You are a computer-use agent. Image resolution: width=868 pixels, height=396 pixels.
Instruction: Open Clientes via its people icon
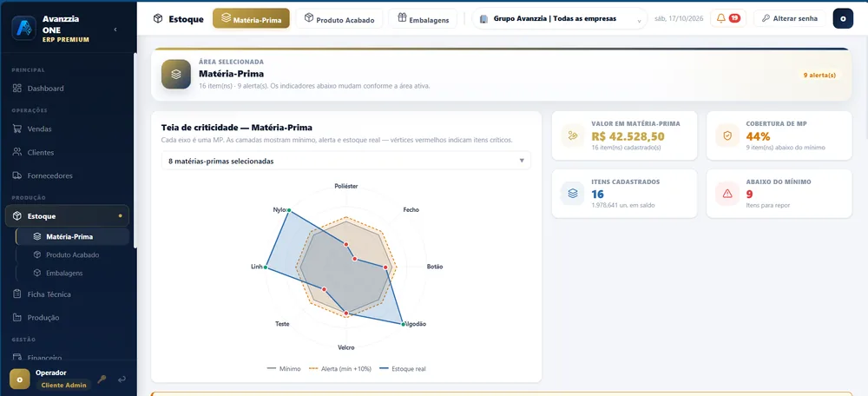click(x=16, y=152)
